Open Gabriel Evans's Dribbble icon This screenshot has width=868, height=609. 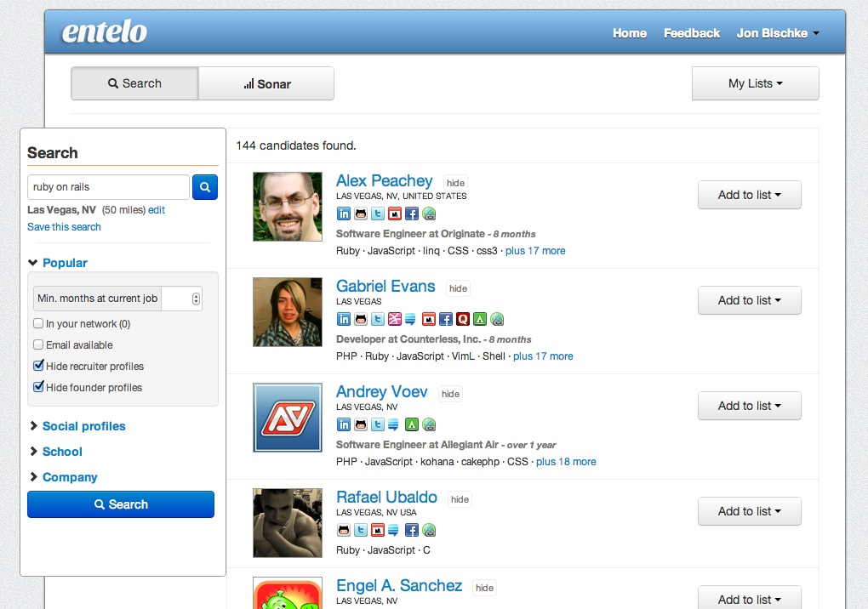(395, 319)
